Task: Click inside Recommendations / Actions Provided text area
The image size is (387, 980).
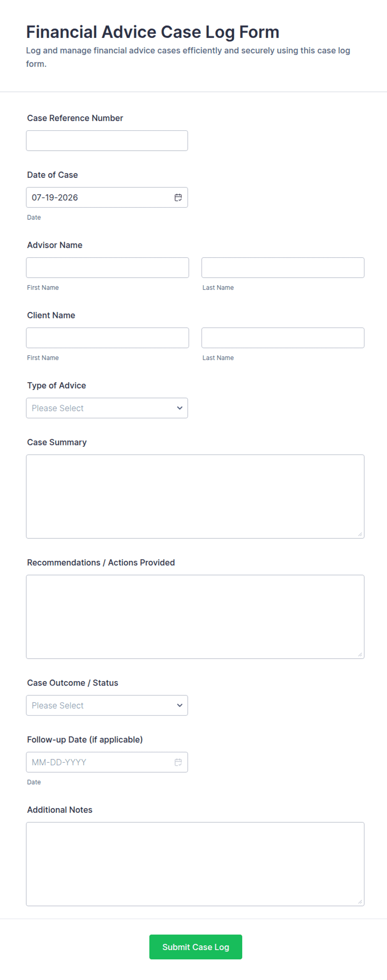Action: click(195, 617)
